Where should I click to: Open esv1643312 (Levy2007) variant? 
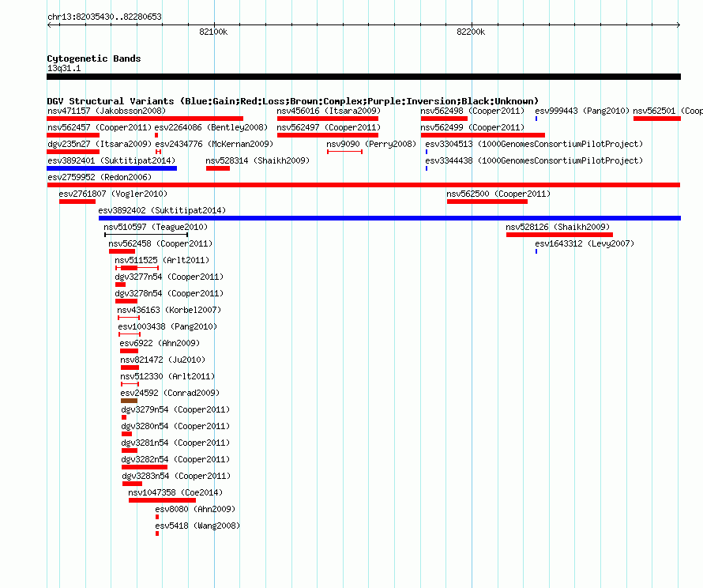(x=585, y=243)
